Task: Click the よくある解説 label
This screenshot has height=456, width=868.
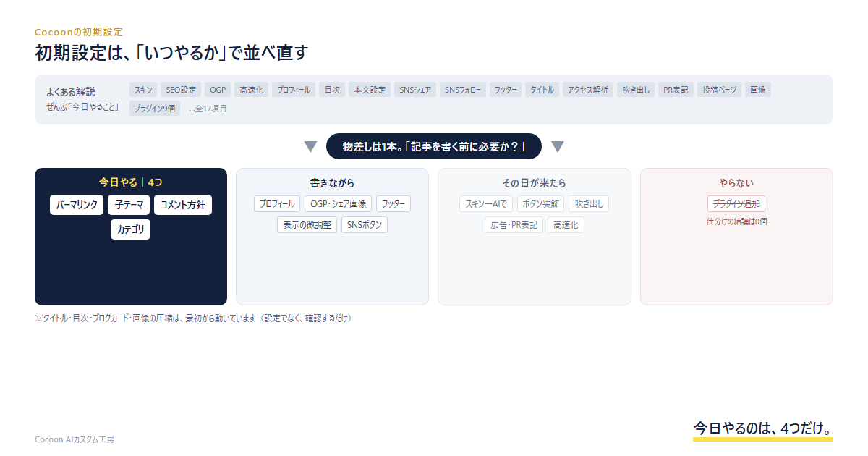Action: click(71, 92)
